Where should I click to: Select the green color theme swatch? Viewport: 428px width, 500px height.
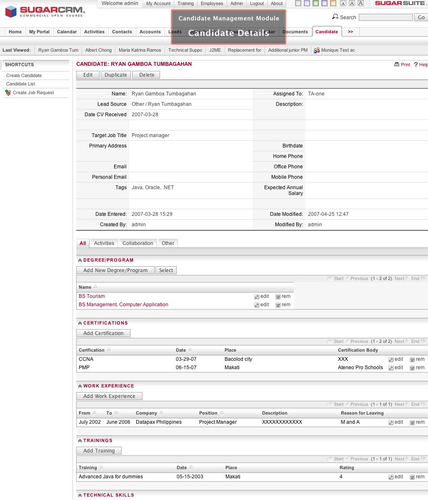point(316,3)
